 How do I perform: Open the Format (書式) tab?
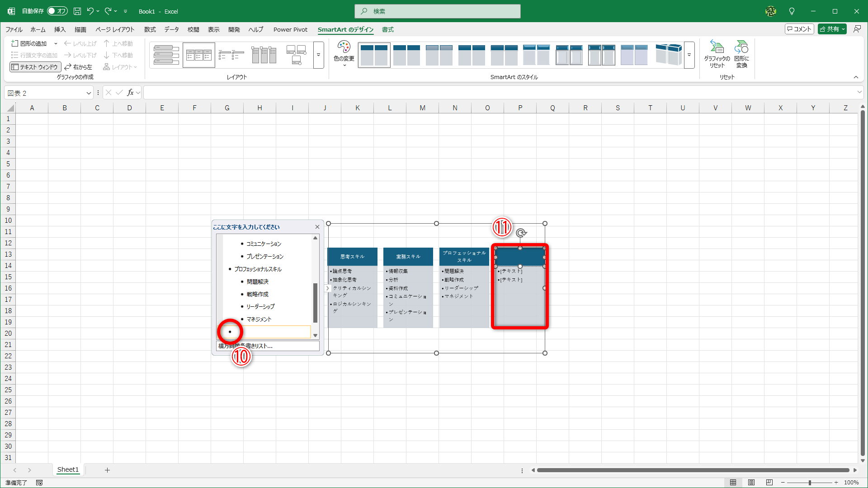[x=387, y=29]
